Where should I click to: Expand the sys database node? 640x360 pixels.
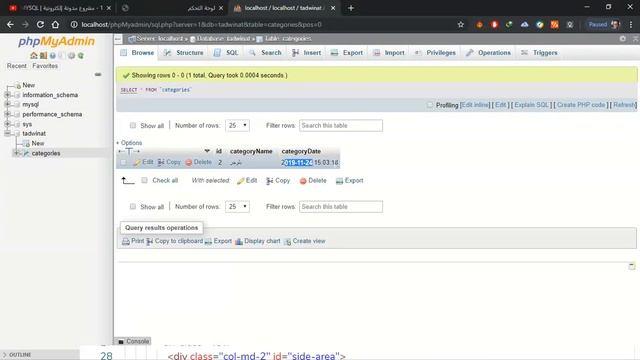tap(7, 124)
